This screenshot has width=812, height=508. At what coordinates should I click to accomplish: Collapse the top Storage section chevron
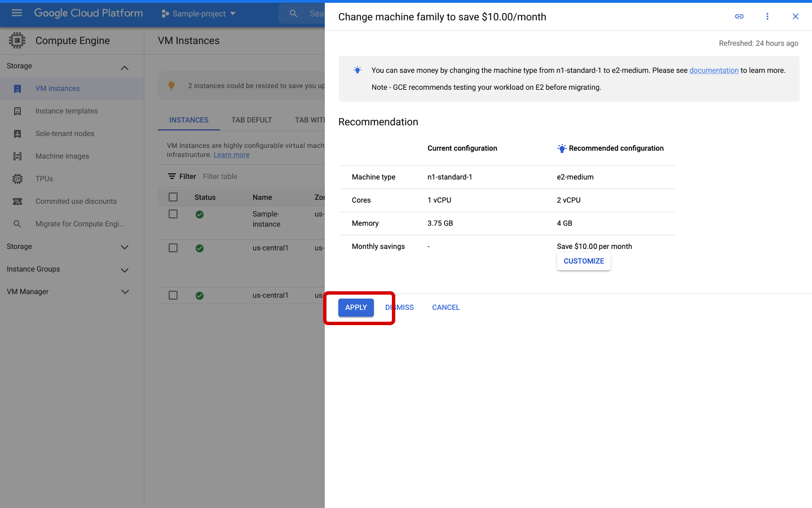tap(125, 68)
